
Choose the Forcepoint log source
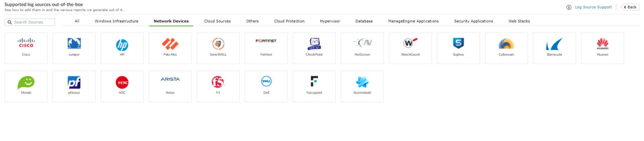pyautogui.click(x=314, y=86)
